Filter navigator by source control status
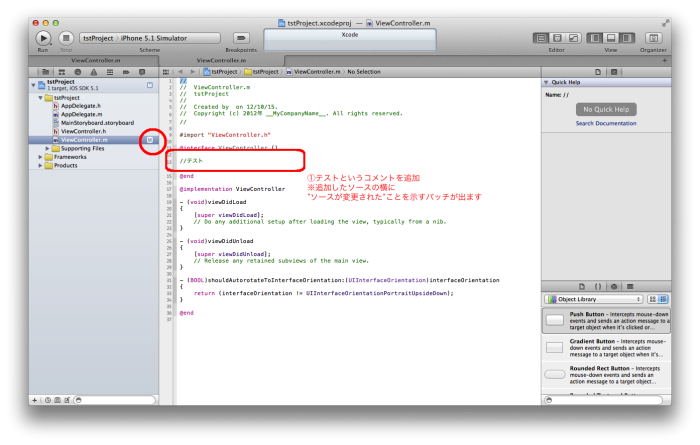This screenshot has height=445, width=700. (x=57, y=400)
